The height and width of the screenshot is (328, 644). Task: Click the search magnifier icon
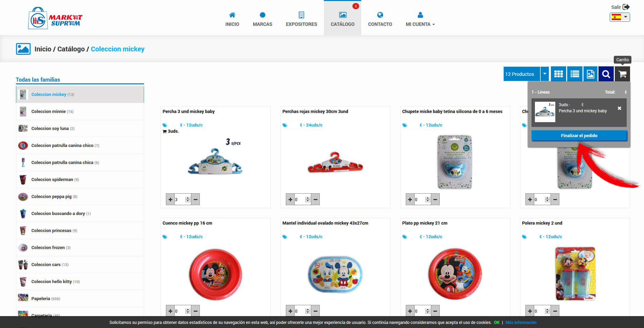click(606, 74)
